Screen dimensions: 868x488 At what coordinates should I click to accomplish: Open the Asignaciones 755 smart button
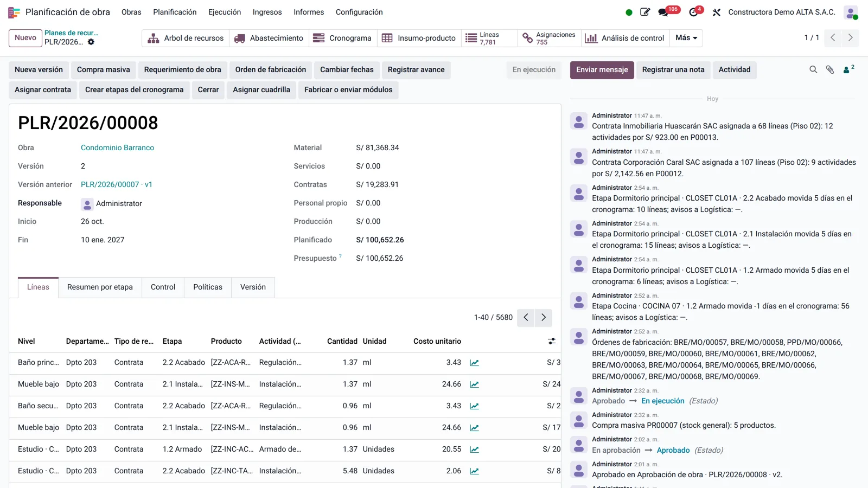[549, 38]
